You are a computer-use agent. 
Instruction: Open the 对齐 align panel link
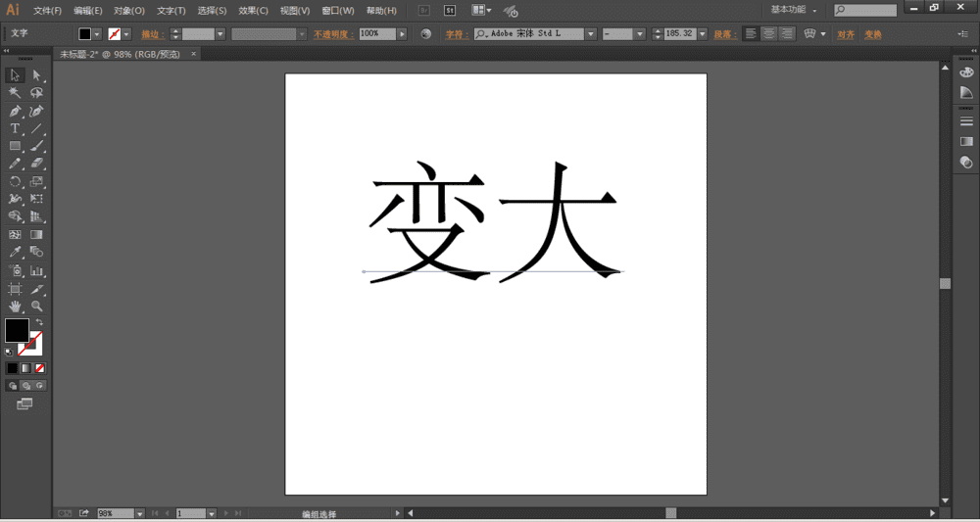(846, 34)
